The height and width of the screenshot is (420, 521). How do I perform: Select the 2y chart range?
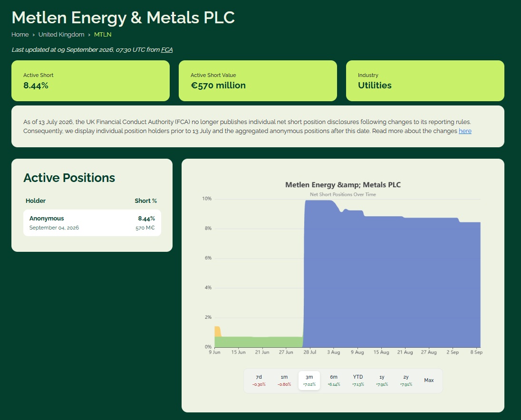[x=405, y=381]
